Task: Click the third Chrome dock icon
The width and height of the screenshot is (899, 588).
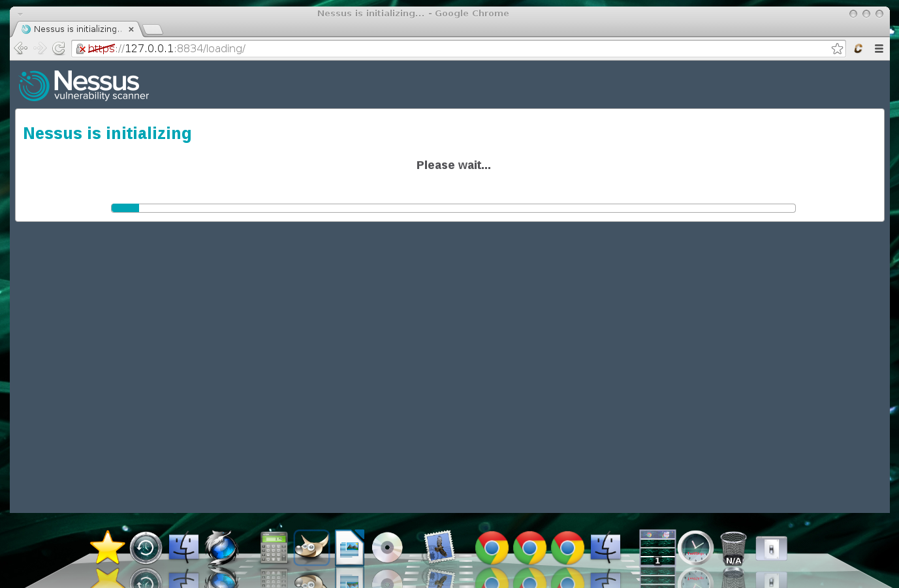Action: tap(567, 548)
